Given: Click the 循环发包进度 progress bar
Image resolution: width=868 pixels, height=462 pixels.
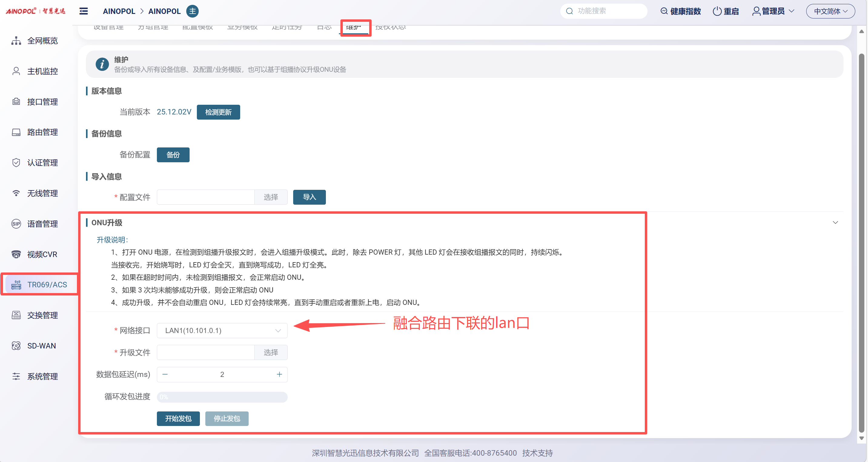Looking at the screenshot, I should pos(222,397).
